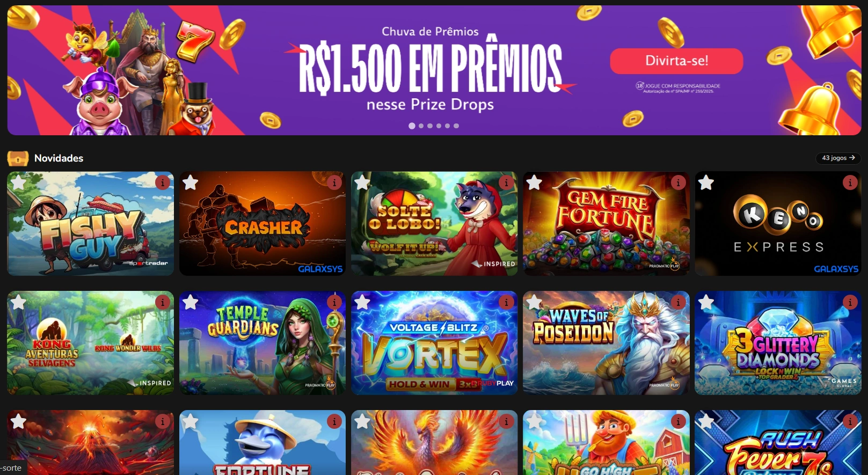Screen dimensions: 868x475
Task: Mark Keno Express as favorite
Action: [706, 182]
